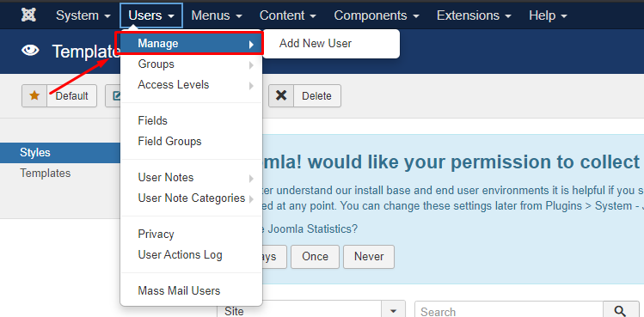This screenshot has width=644, height=317.
Task: Select Manage in Users menu
Action: coord(191,44)
